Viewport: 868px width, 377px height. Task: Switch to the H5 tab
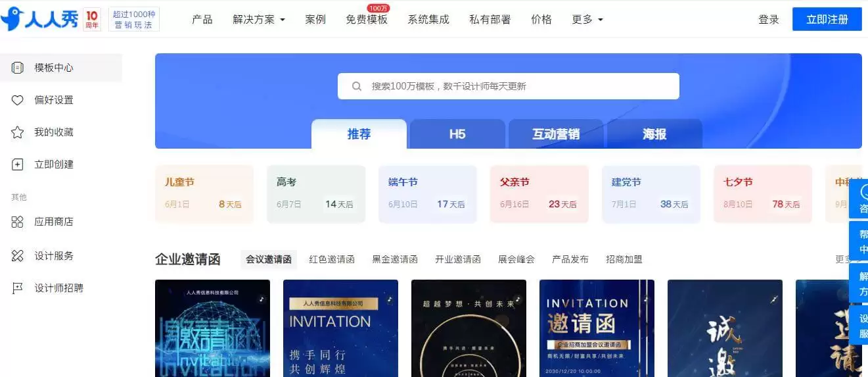457,134
